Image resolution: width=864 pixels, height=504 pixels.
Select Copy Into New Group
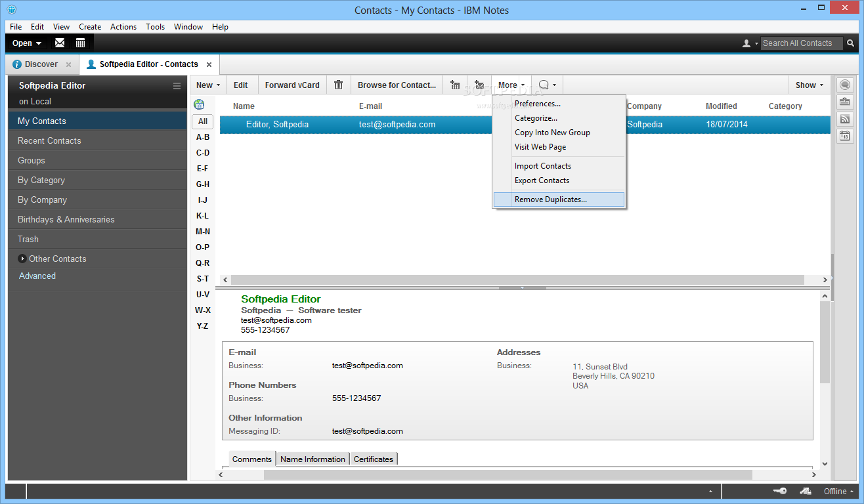point(559,133)
